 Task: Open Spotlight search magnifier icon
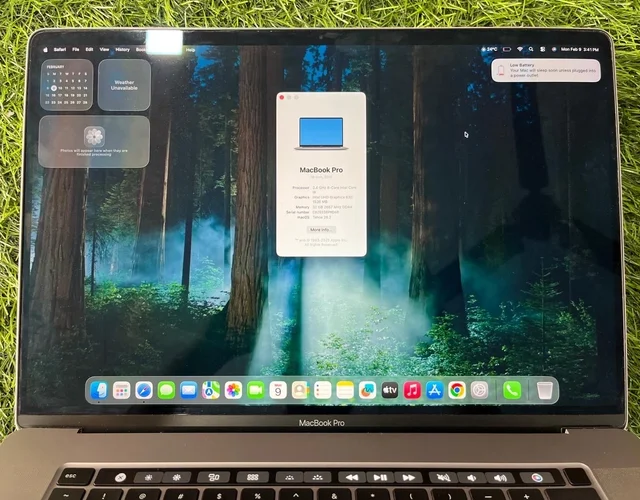(x=531, y=49)
